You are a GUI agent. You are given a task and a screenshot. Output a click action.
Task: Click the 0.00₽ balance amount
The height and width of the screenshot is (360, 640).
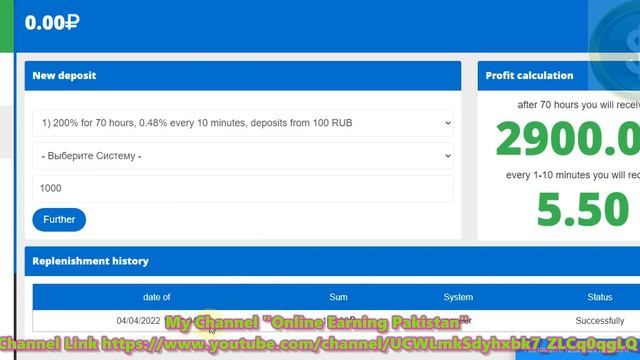click(x=52, y=22)
